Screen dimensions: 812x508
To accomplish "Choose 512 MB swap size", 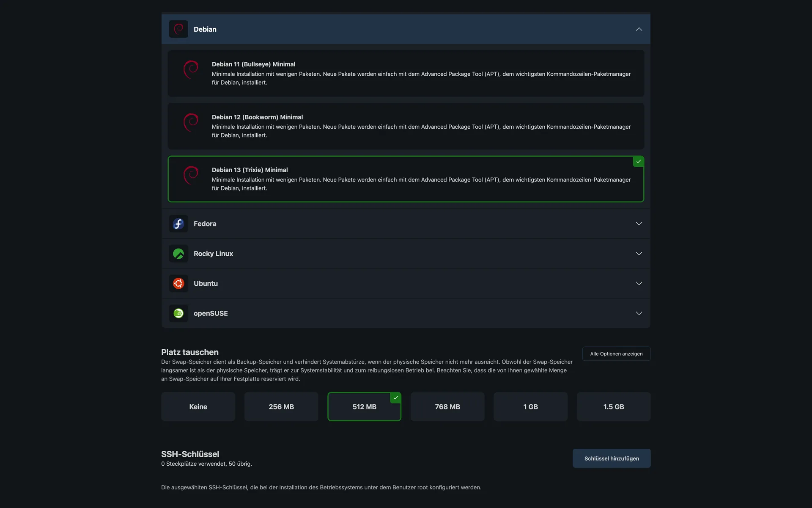I will pos(364,406).
